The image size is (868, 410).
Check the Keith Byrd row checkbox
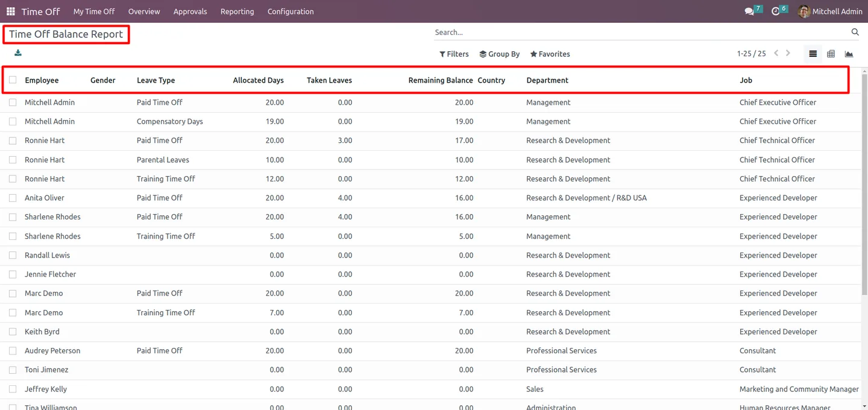(13, 332)
